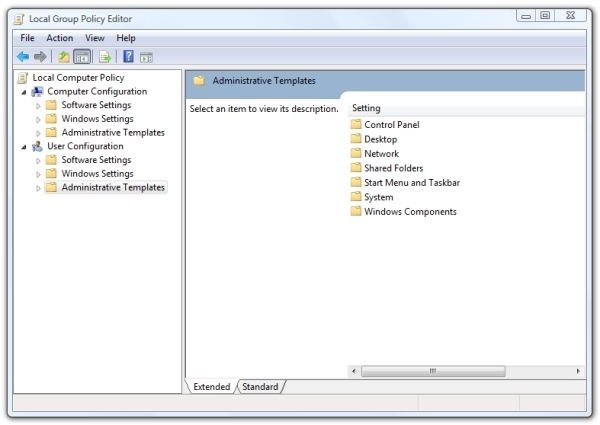Click the System folder icon in list
The image size is (600, 425).
(x=356, y=197)
